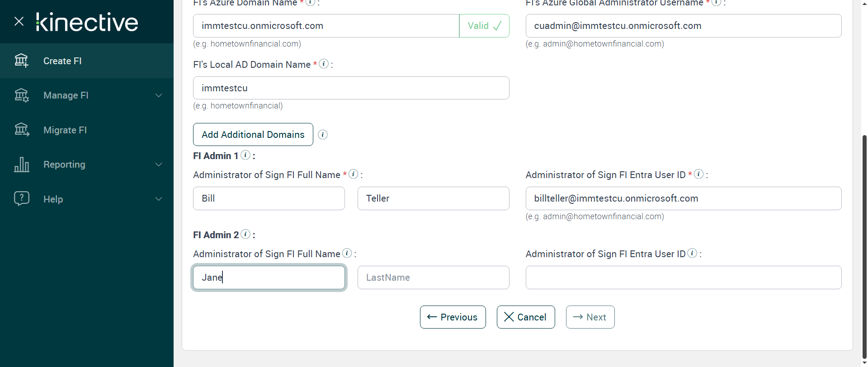868x367 pixels.
Task: Click info icon beside Add Additional Domains
Action: (323, 135)
